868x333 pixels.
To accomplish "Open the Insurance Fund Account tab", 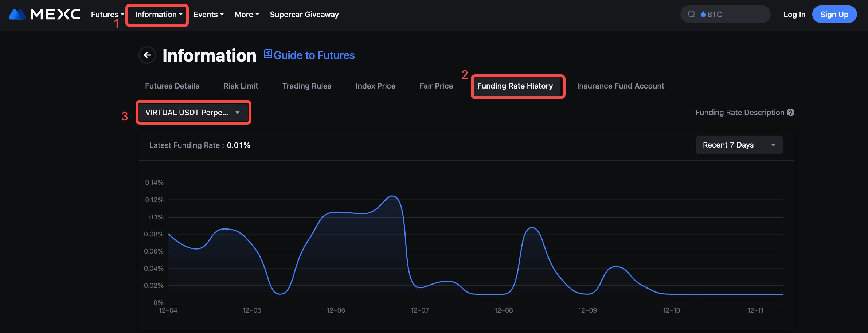I will pos(620,86).
